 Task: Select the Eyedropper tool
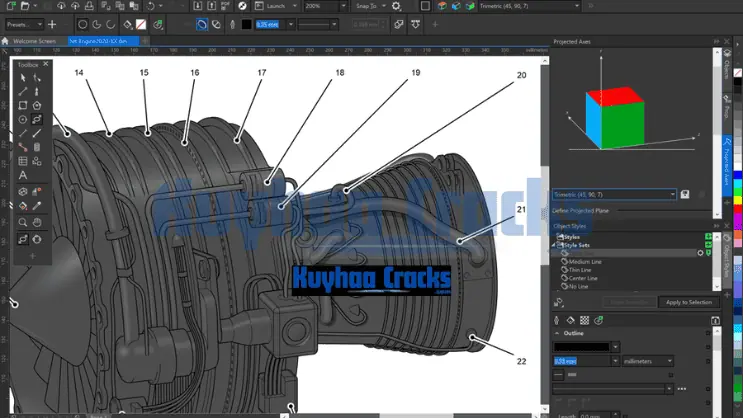(x=38, y=206)
